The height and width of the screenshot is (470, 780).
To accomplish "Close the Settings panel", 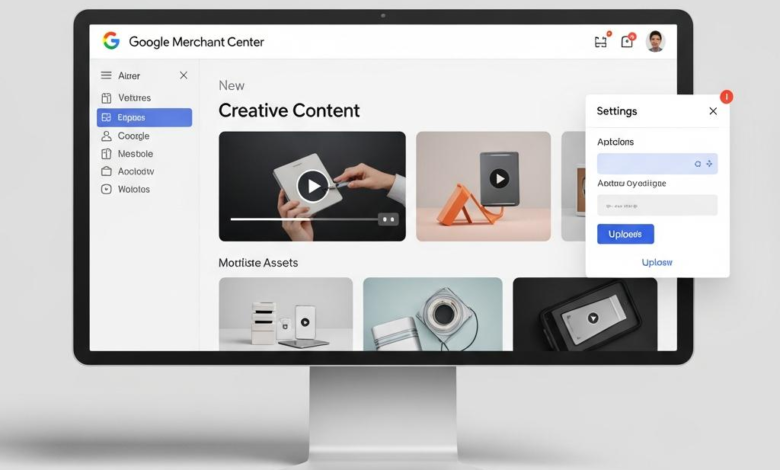I will (713, 111).
